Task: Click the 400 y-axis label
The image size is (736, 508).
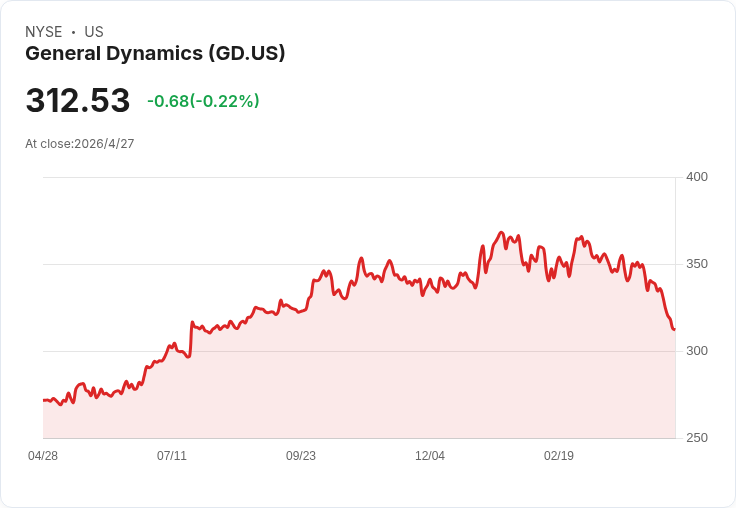Action: click(697, 177)
